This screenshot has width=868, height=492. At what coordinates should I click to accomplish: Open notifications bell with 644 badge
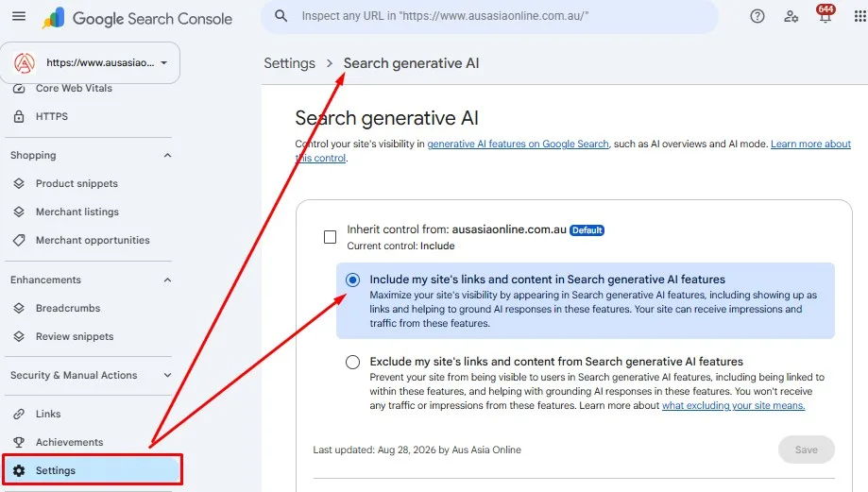(x=825, y=14)
